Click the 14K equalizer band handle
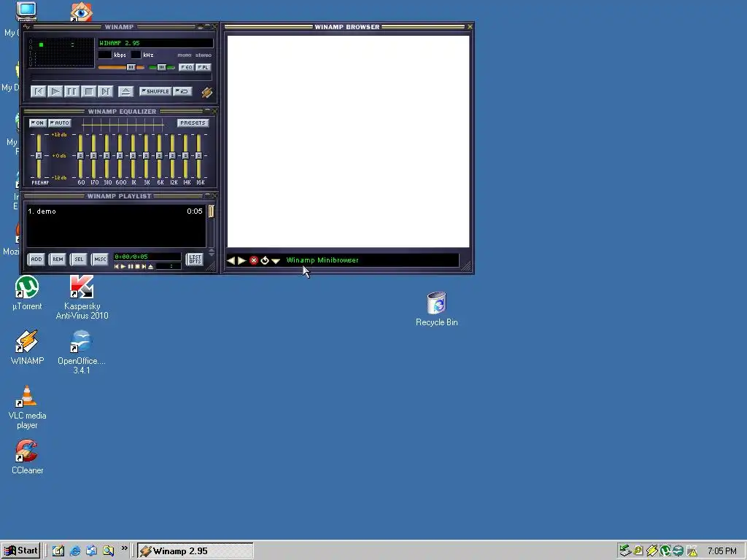This screenshot has height=560, width=747. point(186,156)
